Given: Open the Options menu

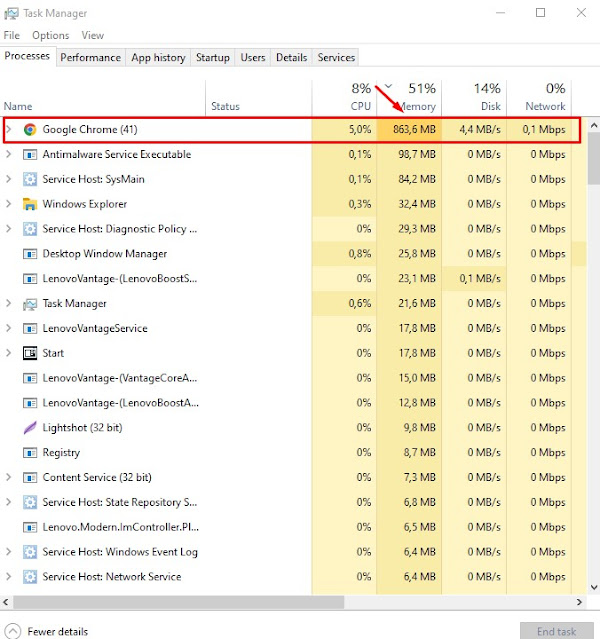Looking at the screenshot, I should [51, 35].
